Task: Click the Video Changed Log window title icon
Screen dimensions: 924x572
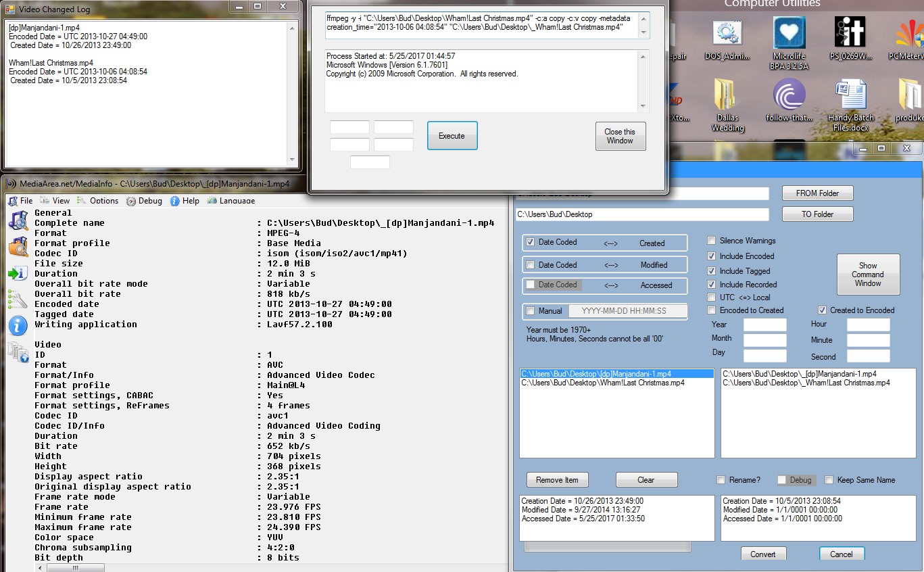Action: [11, 9]
